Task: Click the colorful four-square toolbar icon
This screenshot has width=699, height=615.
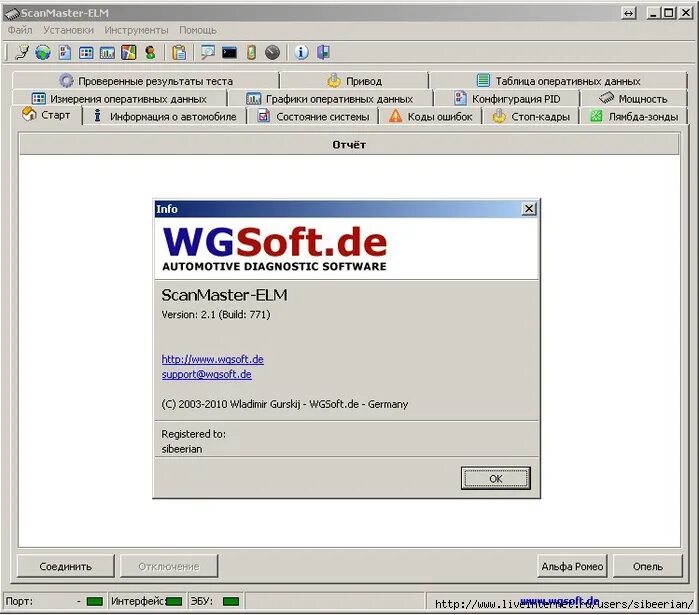Action: tap(129, 53)
